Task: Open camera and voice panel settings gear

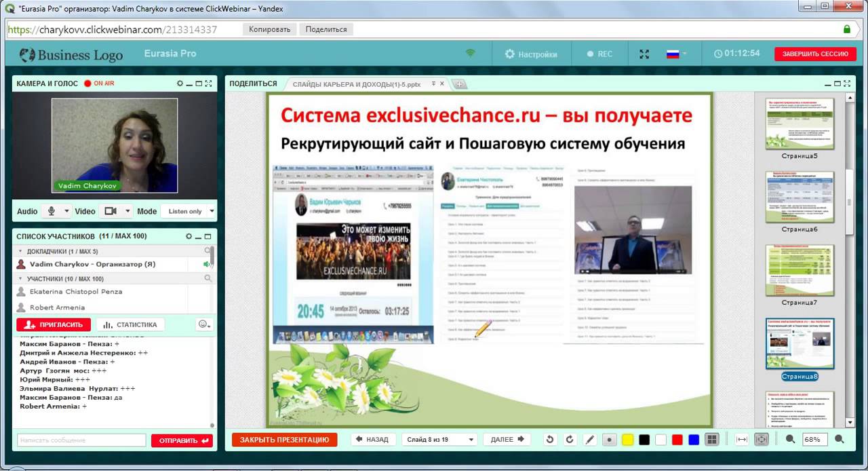Action: [x=180, y=83]
